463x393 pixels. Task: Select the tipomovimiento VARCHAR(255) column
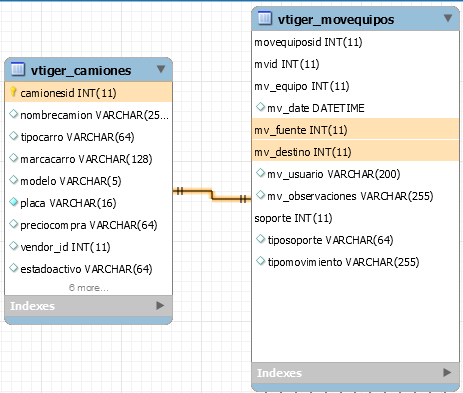[355, 262]
